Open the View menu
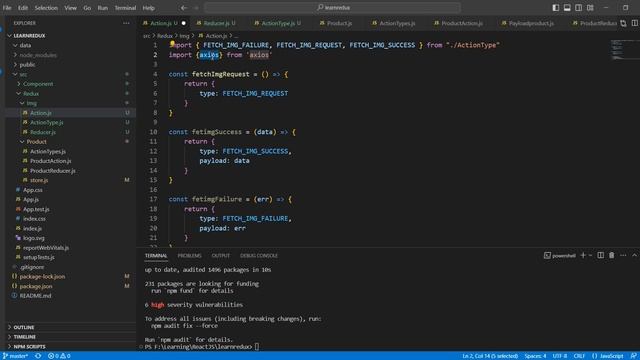 pyautogui.click(x=70, y=8)
